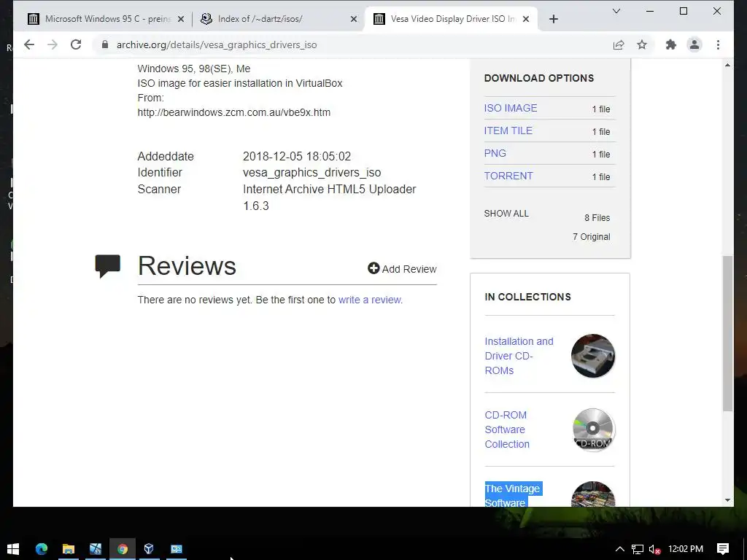
Task: Reload the archive.org page
Action: pos(76,44)
